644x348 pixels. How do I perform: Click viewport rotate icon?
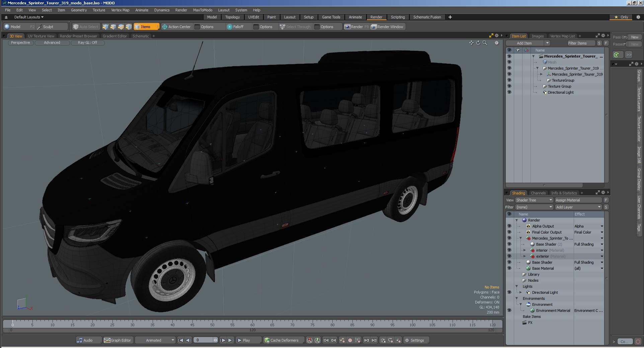478,43
